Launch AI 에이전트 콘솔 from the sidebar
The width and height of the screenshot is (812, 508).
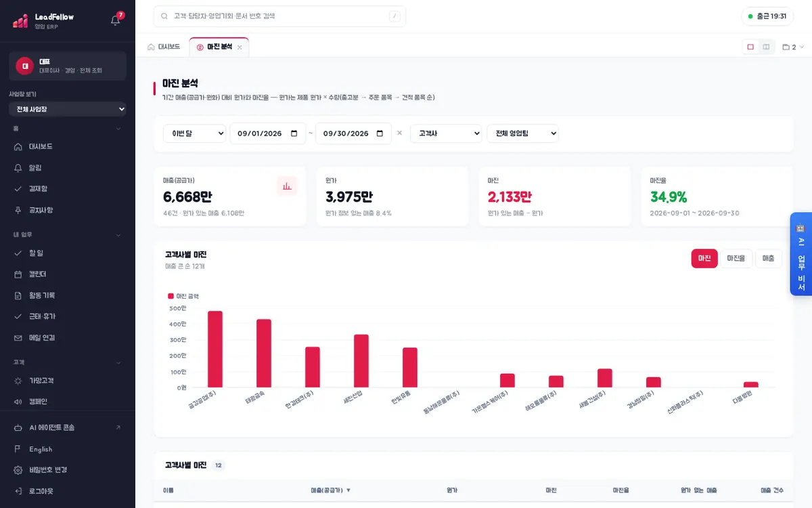pos(68,427)
